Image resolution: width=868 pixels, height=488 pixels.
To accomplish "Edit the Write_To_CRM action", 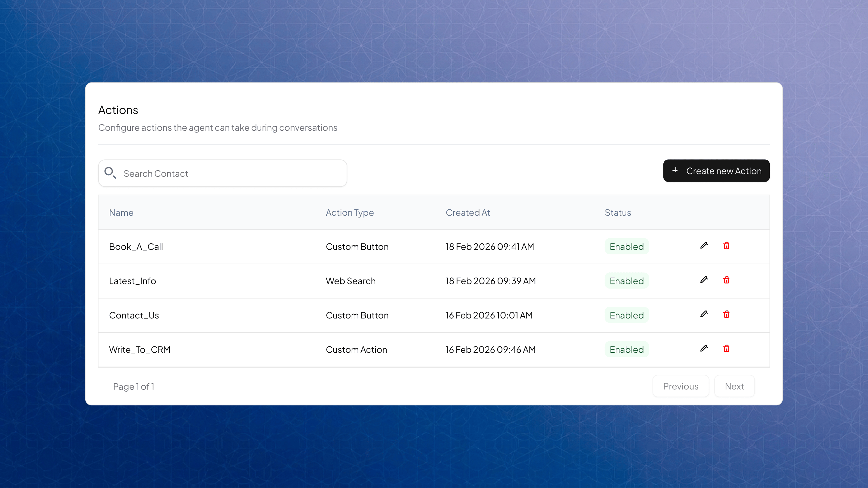I will coord(704,349).
